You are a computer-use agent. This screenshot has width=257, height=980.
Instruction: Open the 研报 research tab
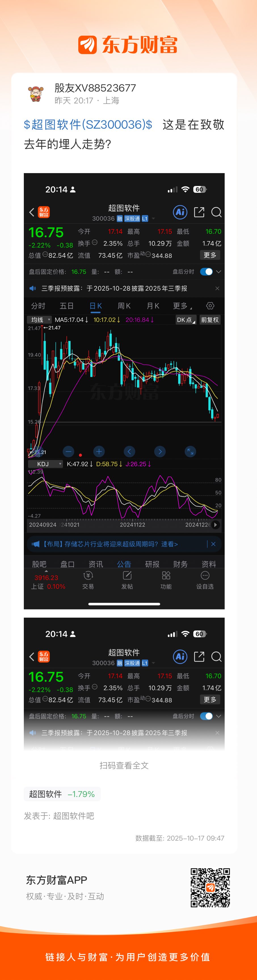point(152,564)
